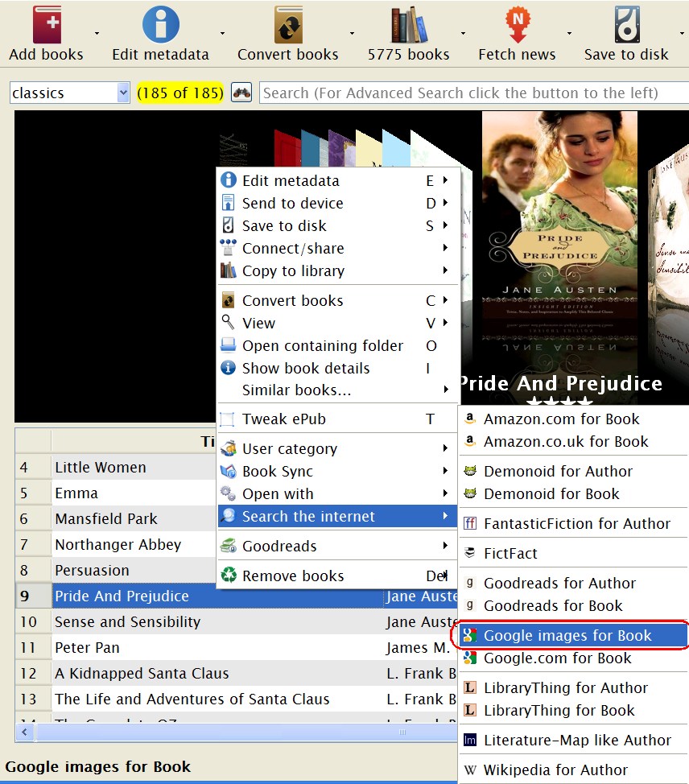Select Goodreads for Book entry
This screenshot has height=784, width=689.
click(x=574, y=605)
